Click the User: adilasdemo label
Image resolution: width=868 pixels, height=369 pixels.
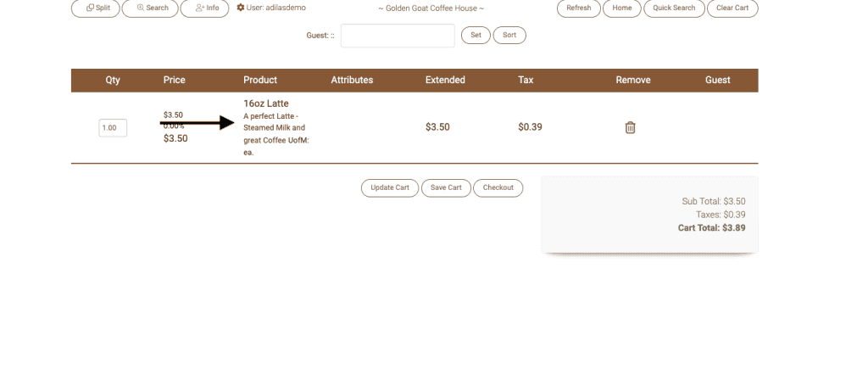tap(275, 8)
